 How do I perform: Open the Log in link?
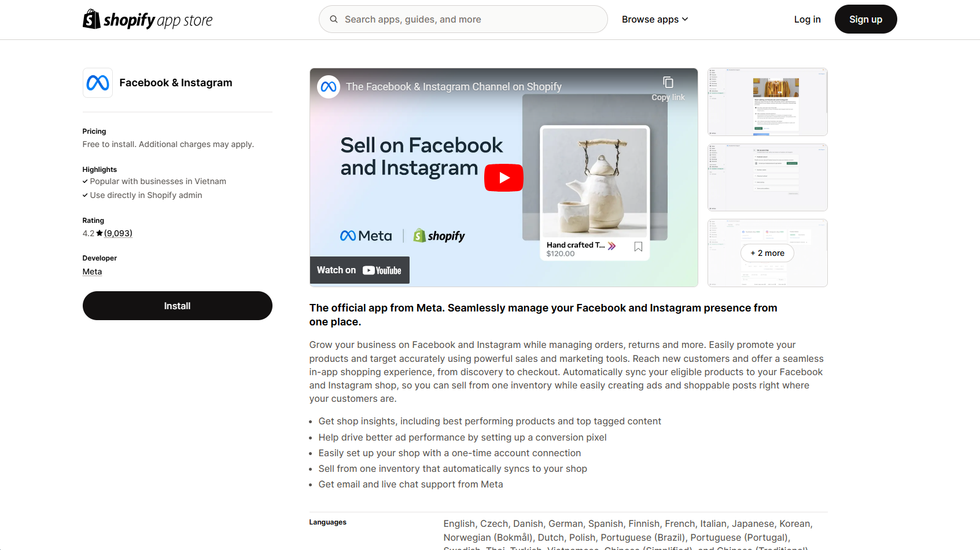pos(807,19)
